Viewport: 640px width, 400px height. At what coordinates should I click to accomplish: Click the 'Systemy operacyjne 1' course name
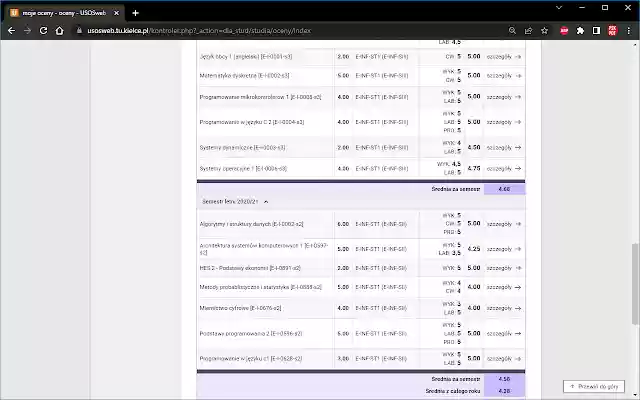pos(243,168)
